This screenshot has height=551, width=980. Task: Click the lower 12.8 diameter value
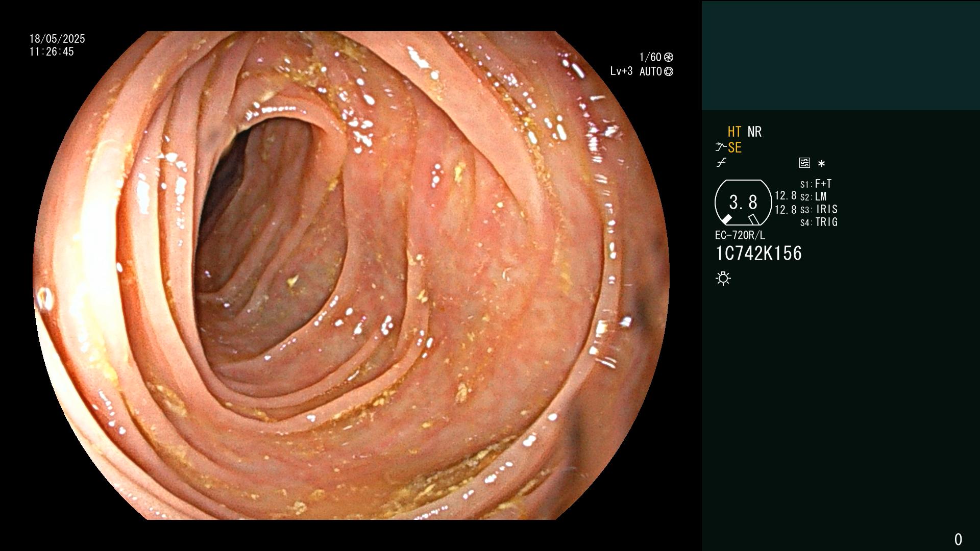tap(786, 209)
